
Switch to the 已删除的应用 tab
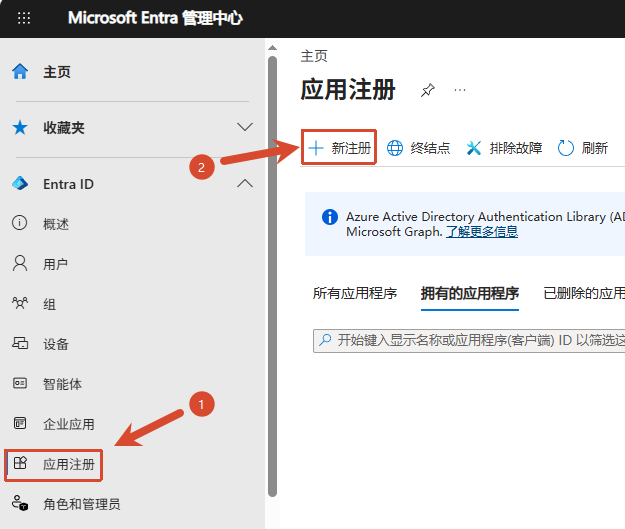pos(584,293)
